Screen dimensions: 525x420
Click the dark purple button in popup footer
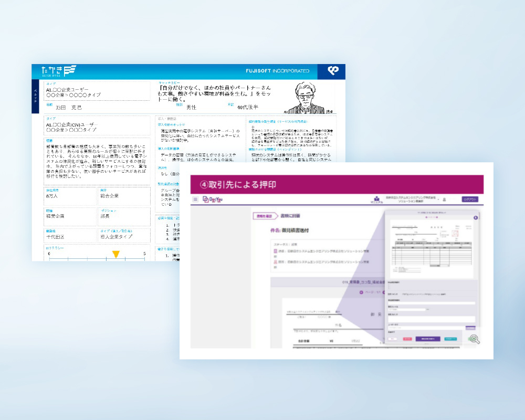coord(427,339)
